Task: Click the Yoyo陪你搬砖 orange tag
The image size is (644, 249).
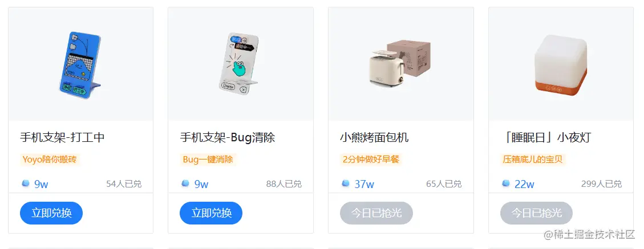Action: pos(50,159)
